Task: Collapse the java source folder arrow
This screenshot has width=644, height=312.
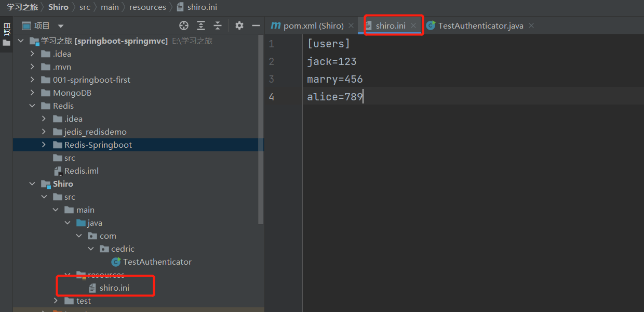Action: [x=68, y=223]
